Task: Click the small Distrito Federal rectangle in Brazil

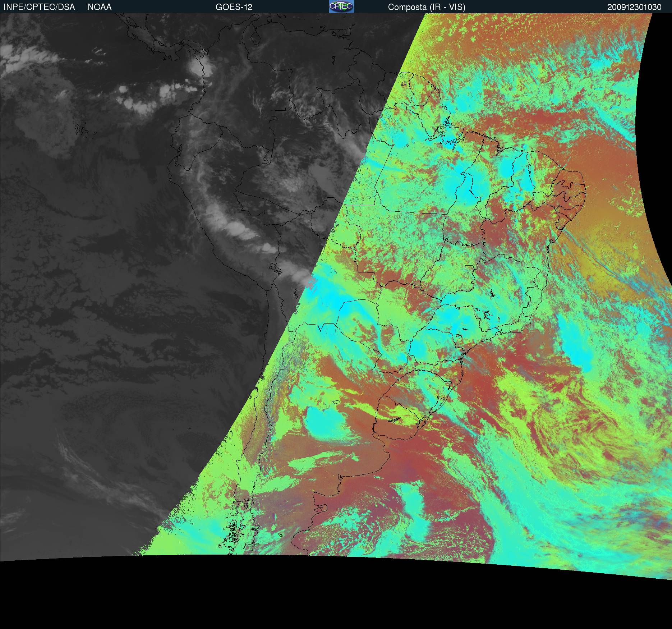Action: [469, 267]
